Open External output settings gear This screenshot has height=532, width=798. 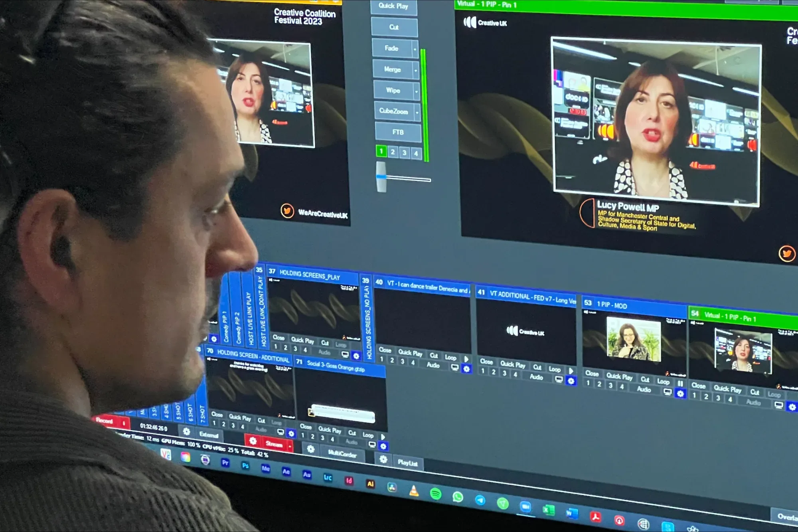(x=186, y=431)
